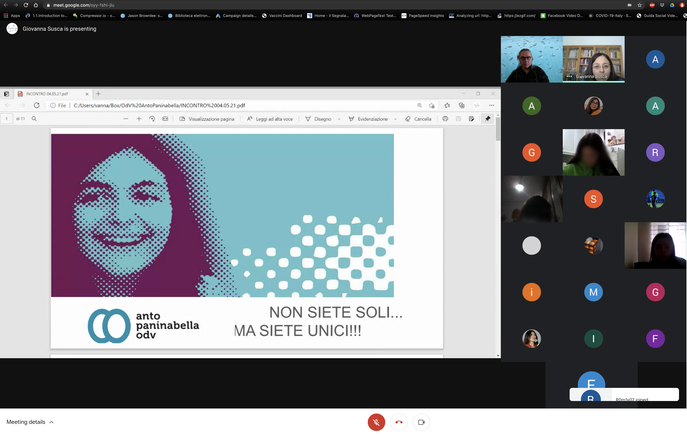Open the ezgif.com bookmark
The height and width of the screenshot is (436, 687).
[x=516, y=15]
